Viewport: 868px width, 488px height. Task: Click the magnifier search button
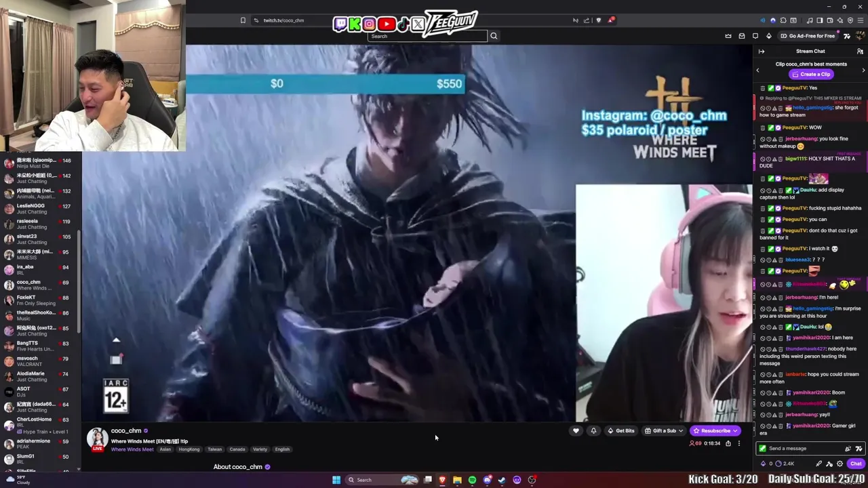[x=494, y=36]
